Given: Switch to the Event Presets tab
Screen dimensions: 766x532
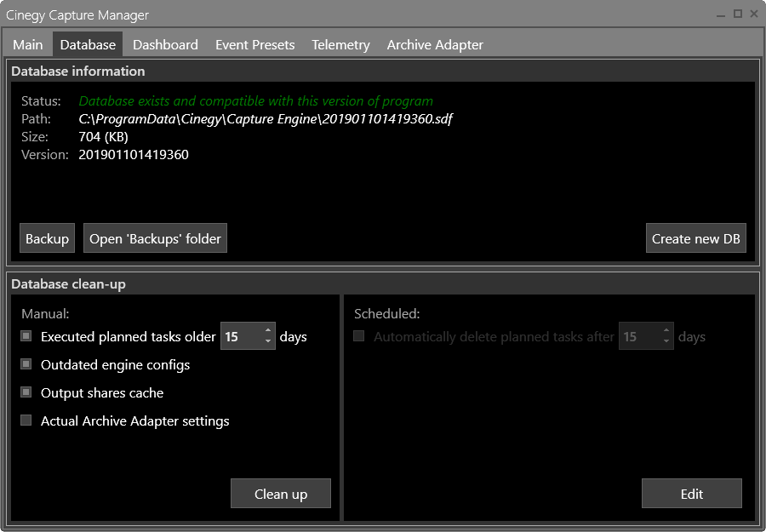Looking at the screenshot, I should pyautogui.click(x=254, y=44).
